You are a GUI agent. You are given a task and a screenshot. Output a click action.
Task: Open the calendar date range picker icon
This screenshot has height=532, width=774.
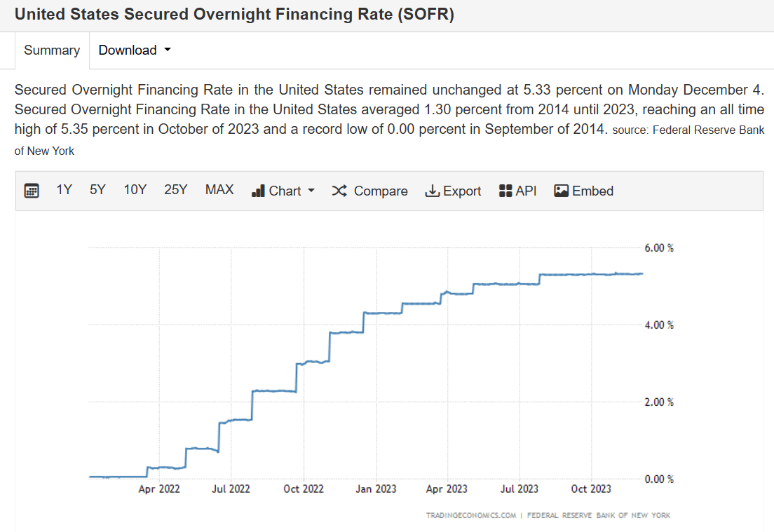pos(31,190)
